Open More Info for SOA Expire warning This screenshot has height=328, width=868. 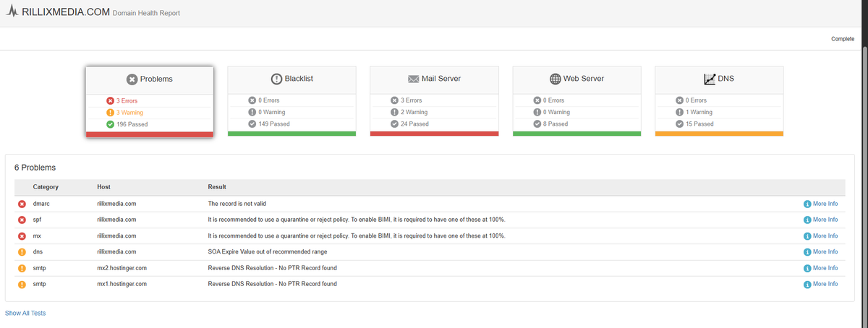click(x=821, y=252)
